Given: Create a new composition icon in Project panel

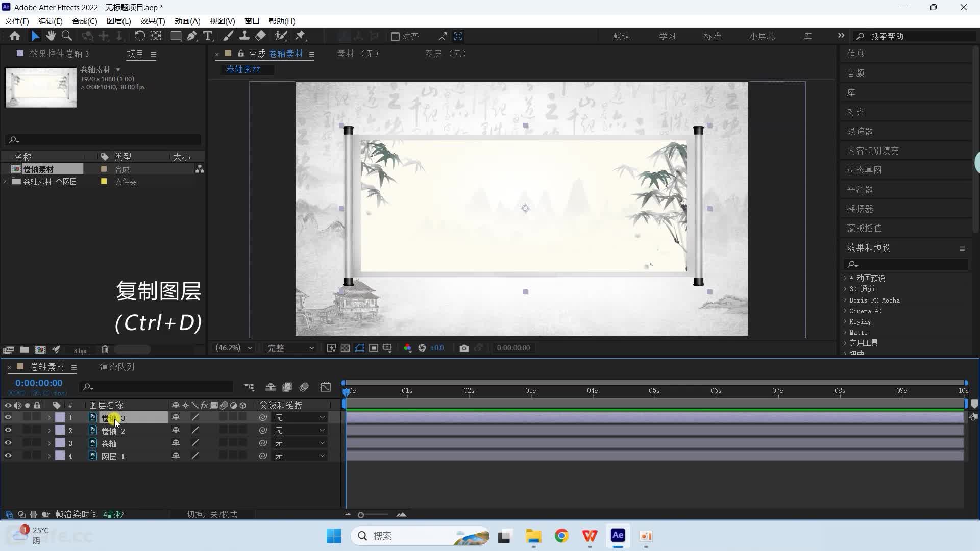Looking at the screenshot, I should click(x=40, y=349).
